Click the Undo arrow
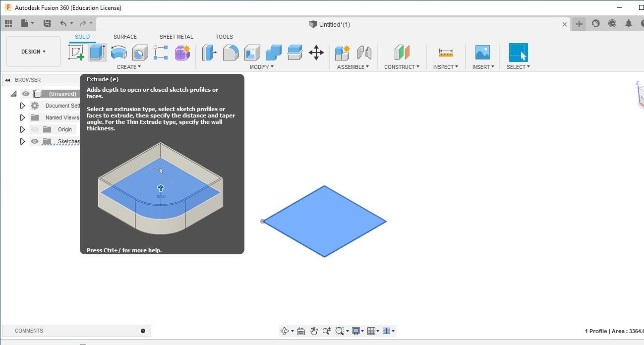Viewport: 644px width, 345px height. (63, 23)
